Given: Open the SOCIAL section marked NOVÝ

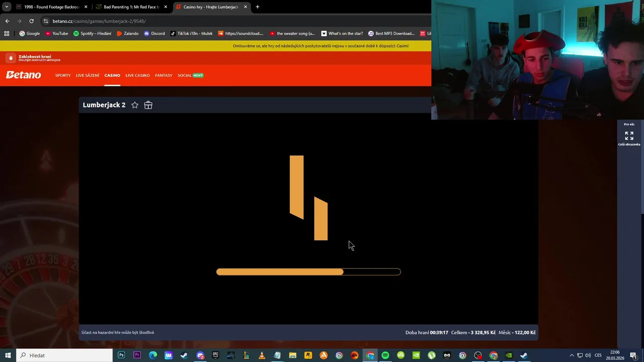Looking at the screenshot, I should (190, 75).
